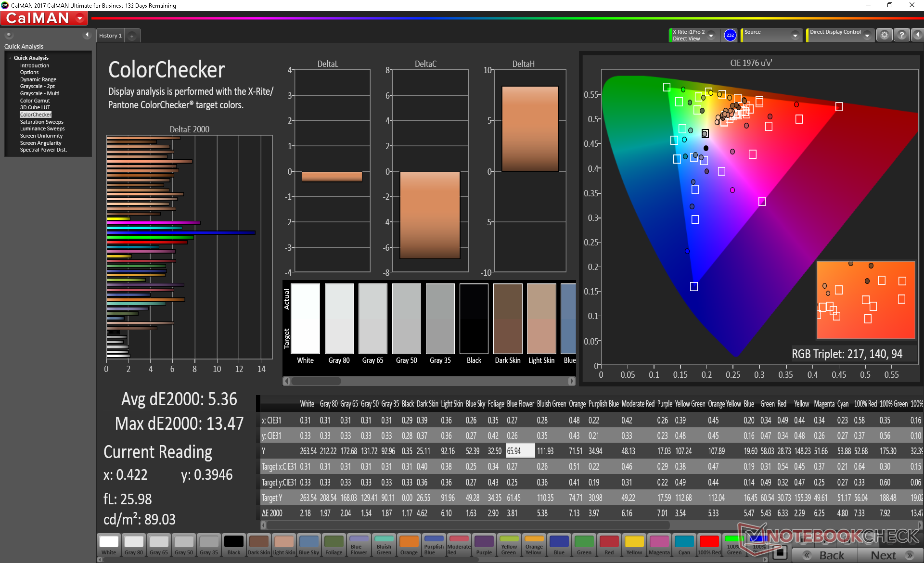Select the 100% Red color swatch
Viewport: 924px width, 563px height.
709,545
